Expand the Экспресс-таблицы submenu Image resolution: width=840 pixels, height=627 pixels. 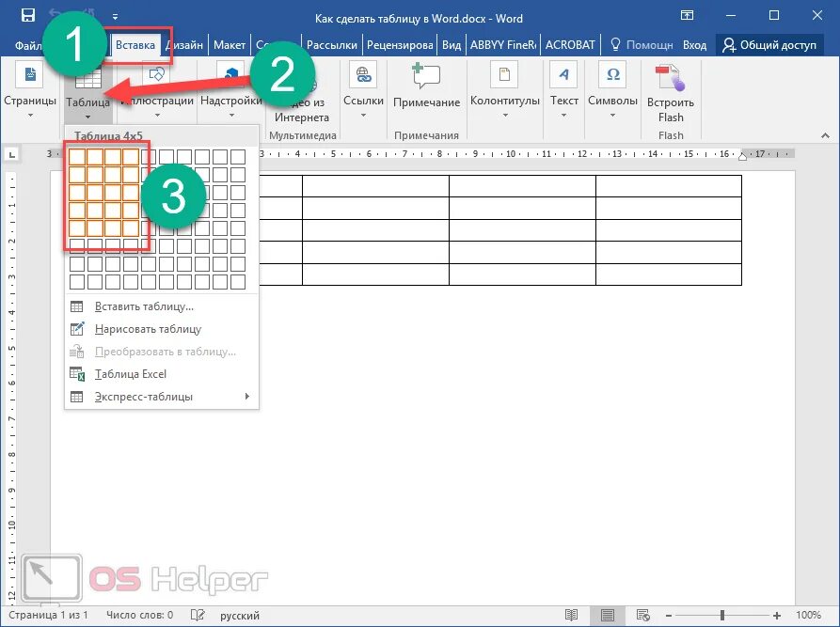(162, 397)
